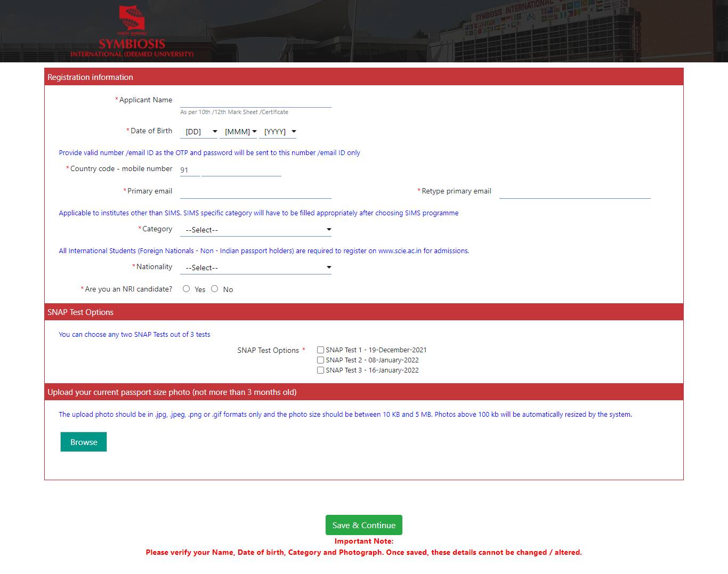The height and width of the screenshot is (574, 728).
Task: Open the [DD] day dropdown
Action: coord(198,131)
